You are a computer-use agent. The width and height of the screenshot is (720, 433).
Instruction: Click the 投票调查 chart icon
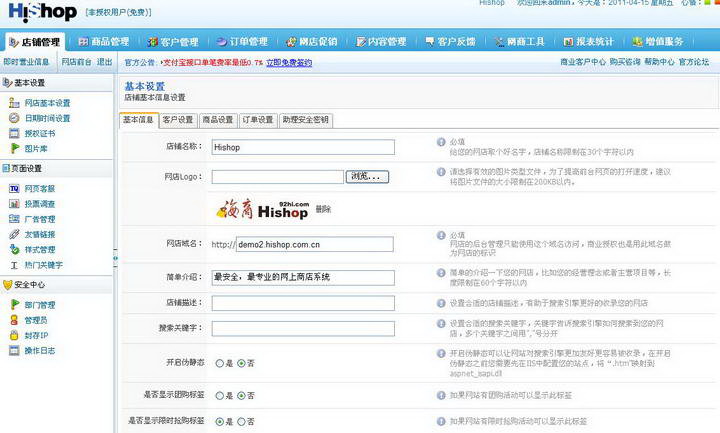point(14,203)
